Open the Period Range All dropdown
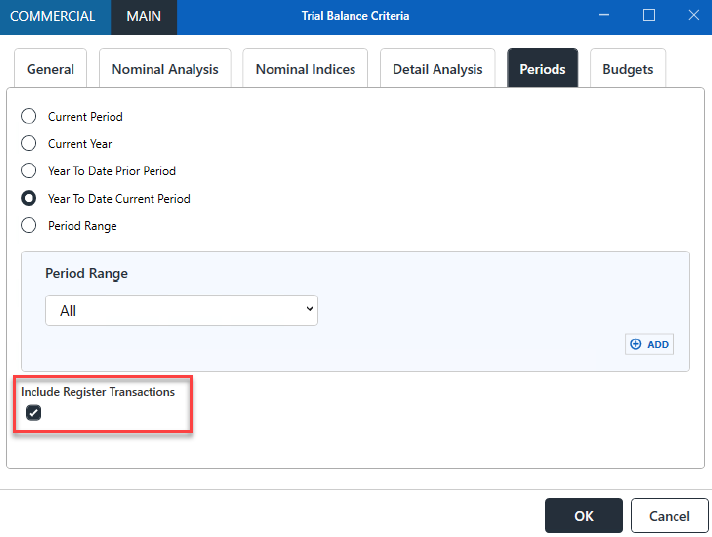Screen dimensions: 712x537 (x=181, y=310)
